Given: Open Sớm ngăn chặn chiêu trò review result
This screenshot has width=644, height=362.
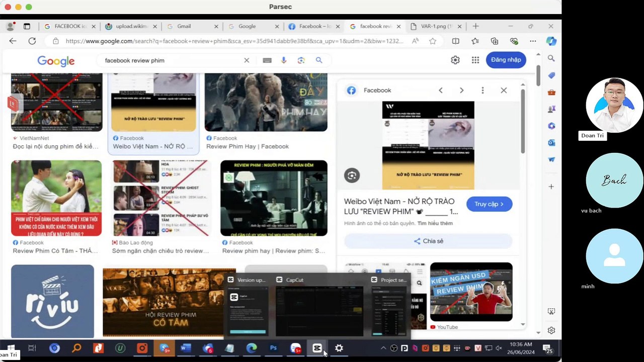Looking at the screenshot, I should pos(160,251).
